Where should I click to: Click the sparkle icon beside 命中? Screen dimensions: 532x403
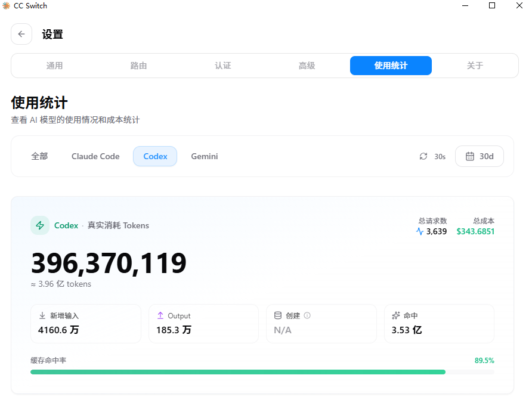pos(395,315)
